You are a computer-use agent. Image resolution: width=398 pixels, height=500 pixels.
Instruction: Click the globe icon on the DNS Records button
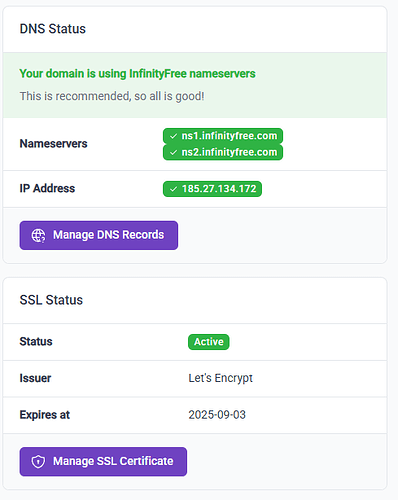pos(38,235)
